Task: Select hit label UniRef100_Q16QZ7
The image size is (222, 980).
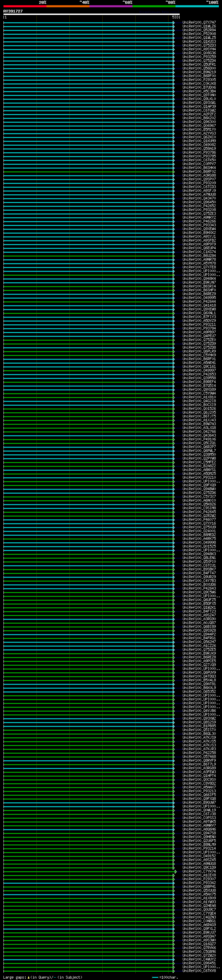Action: [x=199, y=943]
